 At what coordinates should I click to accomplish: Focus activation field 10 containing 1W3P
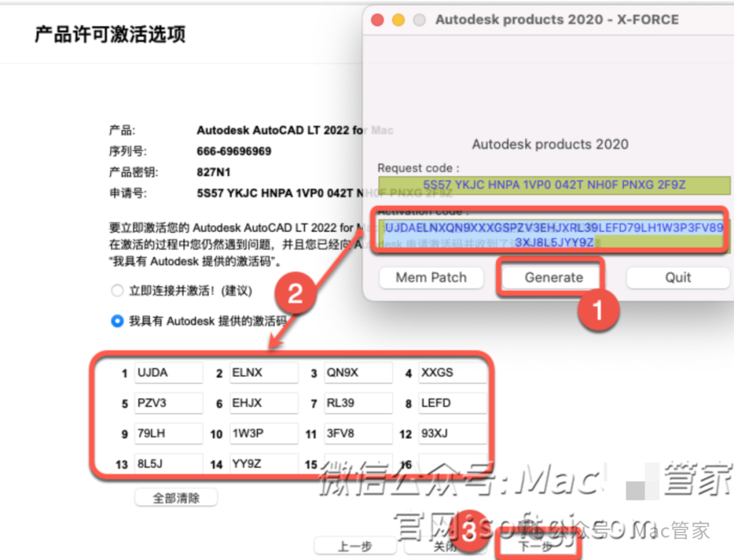tap(264, 434)
